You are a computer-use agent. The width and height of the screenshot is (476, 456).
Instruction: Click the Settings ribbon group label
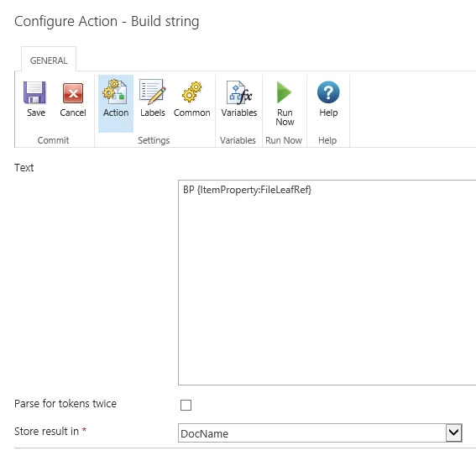click(x=154, y=140)
